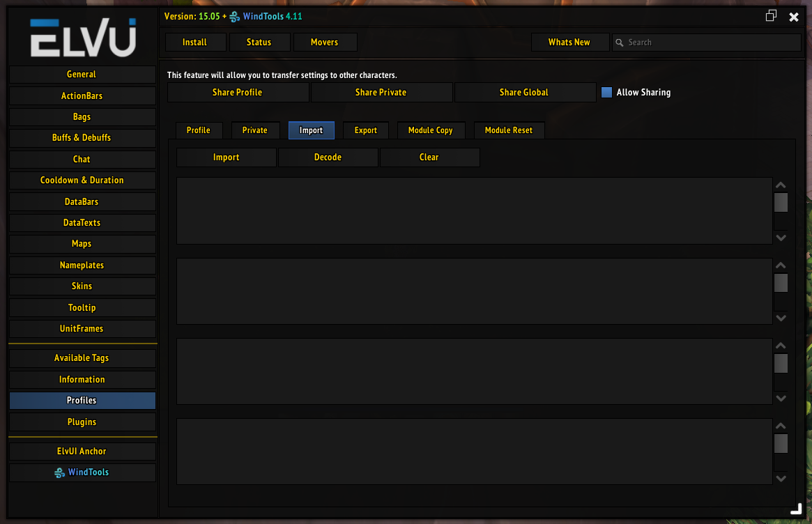Switch to the Export tab
This screenshot has width=812, height=524.
tap(366, 130)
